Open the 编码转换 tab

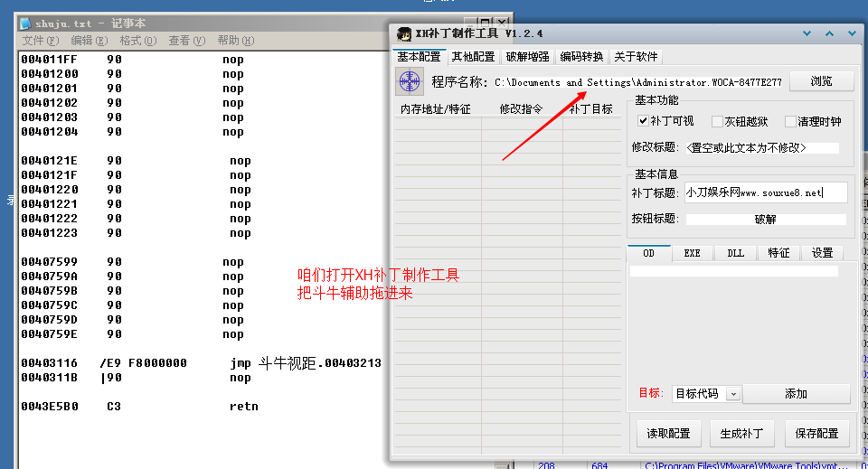pos(581,56)
